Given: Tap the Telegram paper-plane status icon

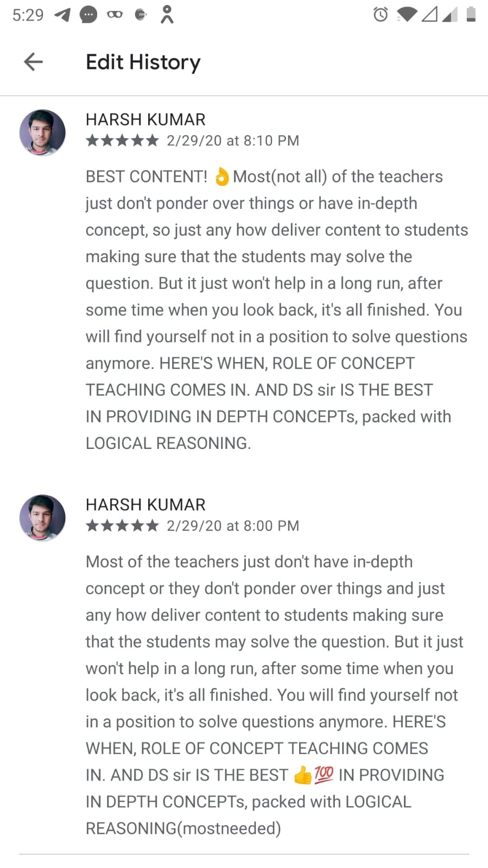Looking at the screenshot, I should click(x=63, y=15).
